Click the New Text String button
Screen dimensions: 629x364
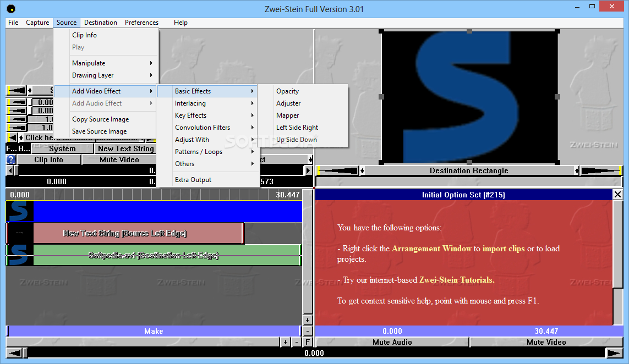[125, 148]
